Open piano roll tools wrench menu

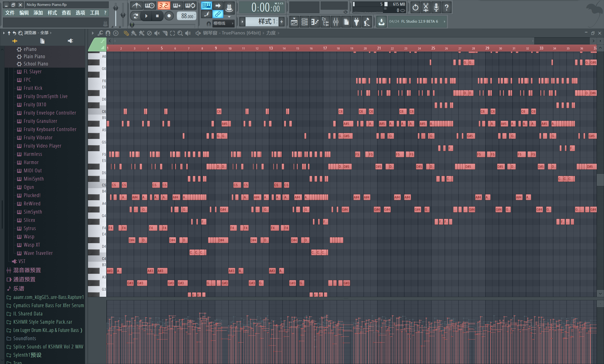click(100, 33)
